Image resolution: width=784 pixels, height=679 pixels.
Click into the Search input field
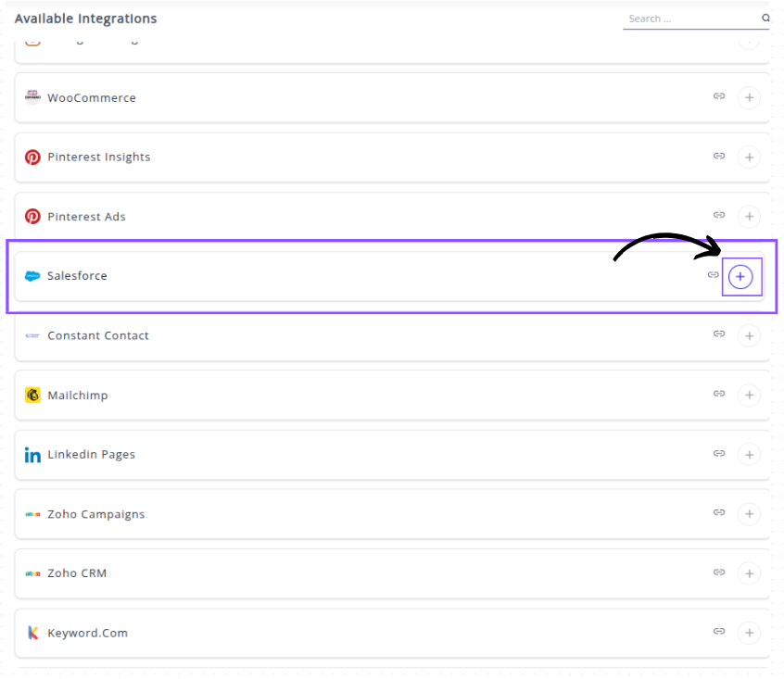(690, 19)
